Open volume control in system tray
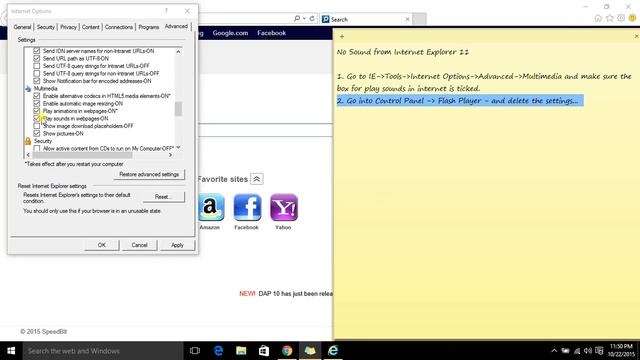640x360 pixels. point(588,351)
